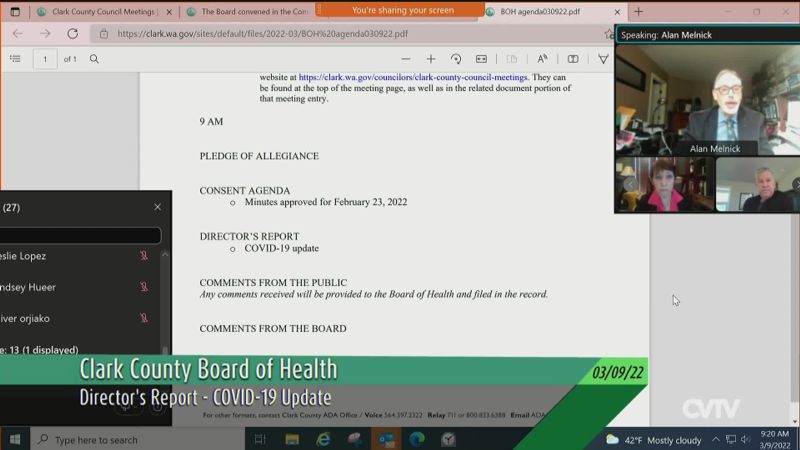
Task: Toggle mute icon for Oliver orjiako
Action: click(x=144, y=318)
